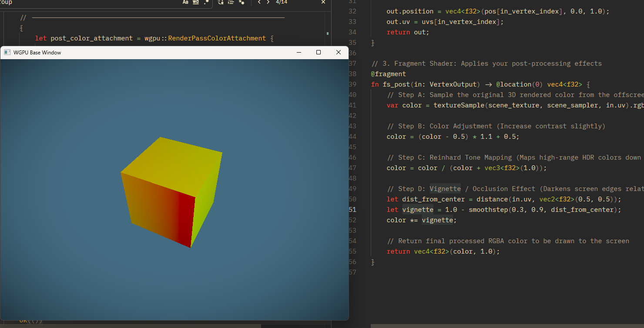This screenshot has width=644, height=328.
Task: Click "let post_color_attachment" in left editor
Action: tap(84, 38)
